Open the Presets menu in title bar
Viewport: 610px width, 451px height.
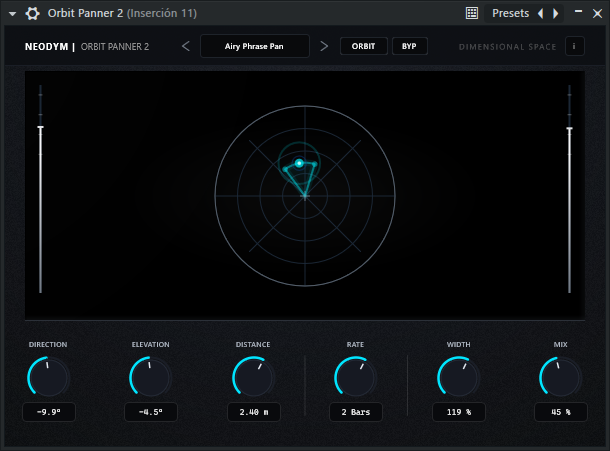point(510,13)
